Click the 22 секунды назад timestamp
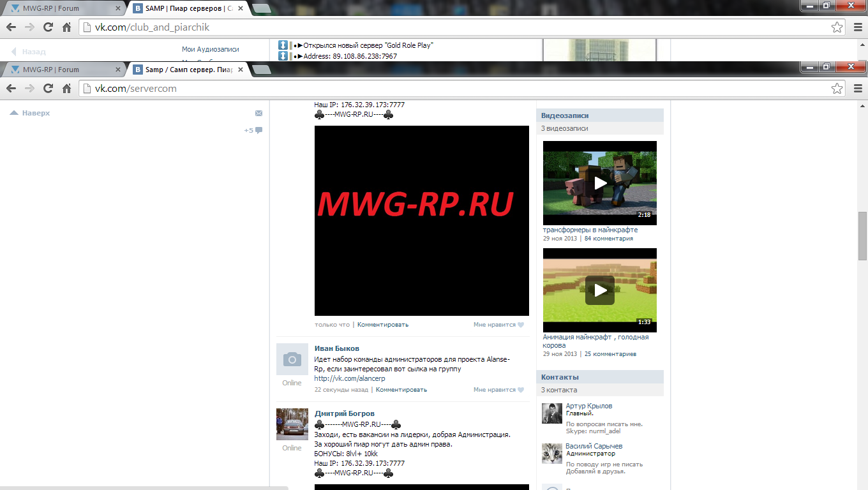The image size is (868, 490). click(341, 390)
